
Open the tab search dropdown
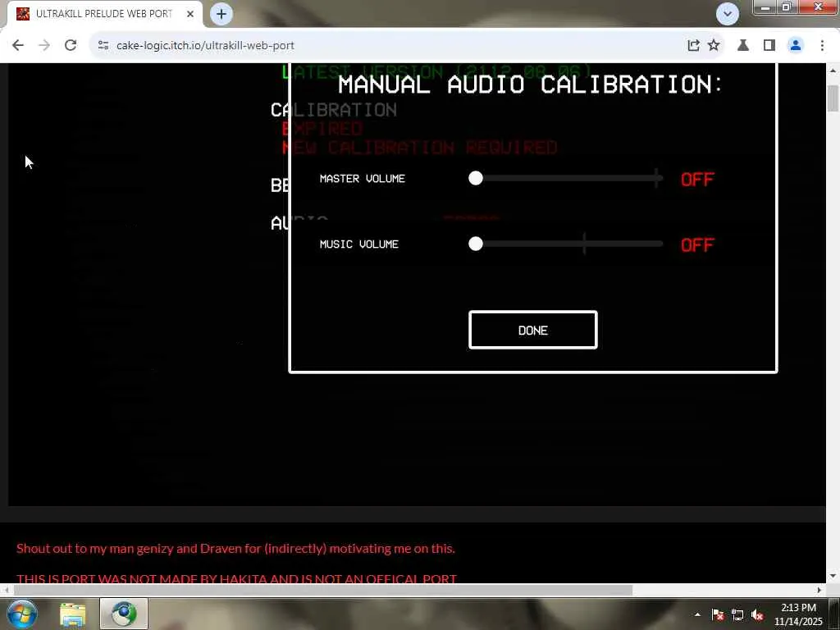pos(728,14)
